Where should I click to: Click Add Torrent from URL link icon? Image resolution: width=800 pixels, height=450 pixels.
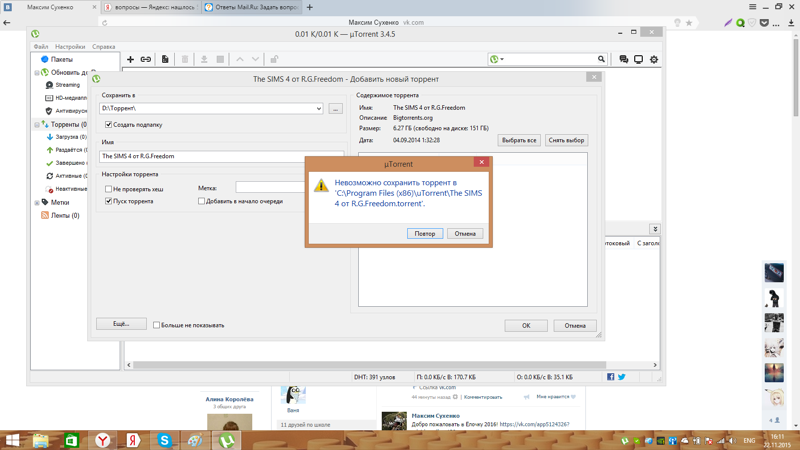point(146,59)
